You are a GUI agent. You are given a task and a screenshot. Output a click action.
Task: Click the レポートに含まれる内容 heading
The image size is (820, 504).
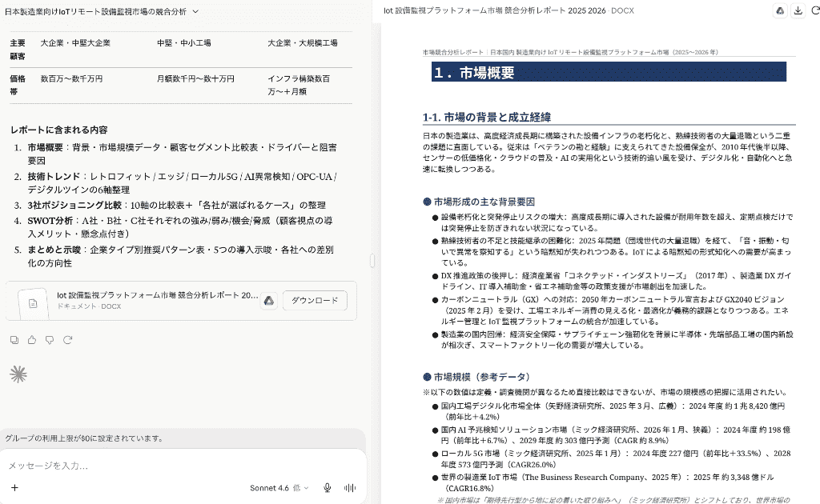coord(58,130)
